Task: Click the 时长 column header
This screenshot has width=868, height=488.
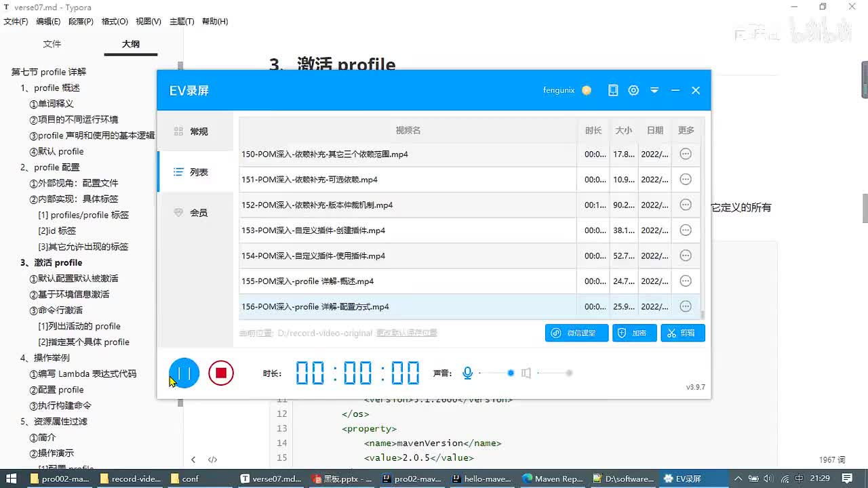Action: [593, 130]
